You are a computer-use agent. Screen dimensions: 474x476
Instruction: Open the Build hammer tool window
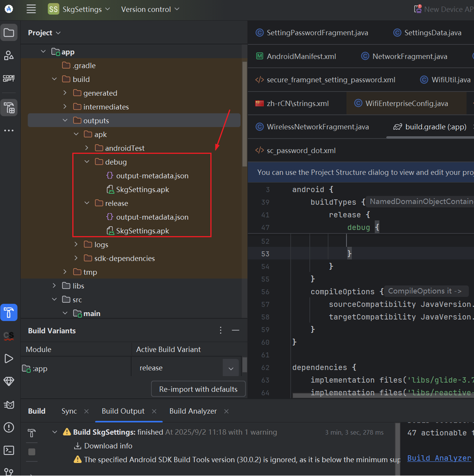[9, 312]
